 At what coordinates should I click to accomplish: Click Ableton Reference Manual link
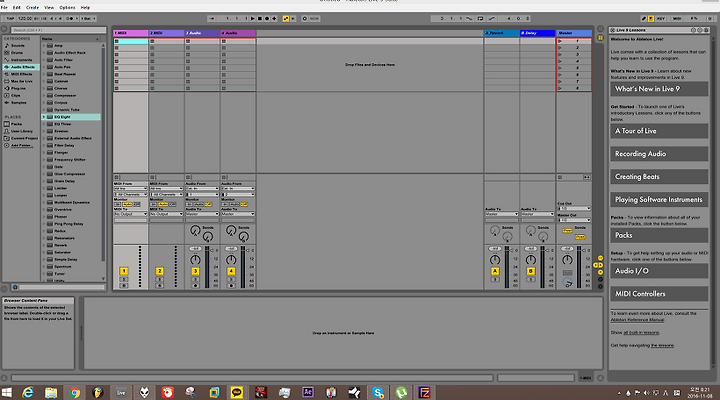(x=637, y=320)
